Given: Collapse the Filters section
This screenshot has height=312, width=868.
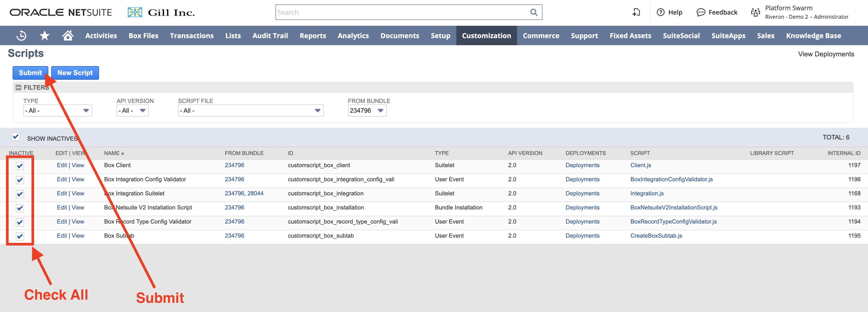Looking at the screenshot, I should [18, 87].
